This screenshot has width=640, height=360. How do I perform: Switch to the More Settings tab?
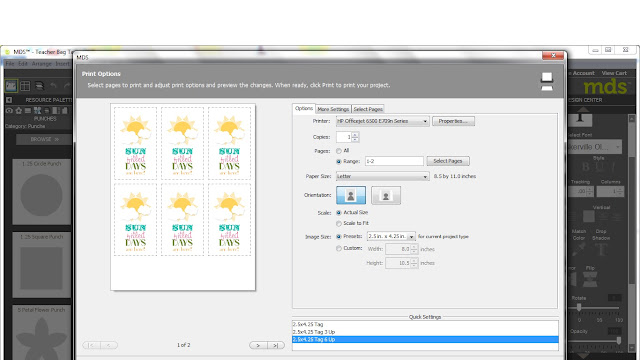tap(333, 109)
